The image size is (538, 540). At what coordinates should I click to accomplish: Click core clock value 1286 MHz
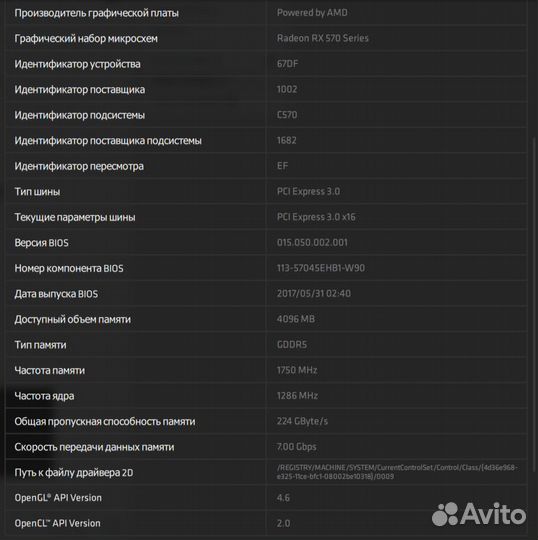pyautogui.click(x=297, y=396)
